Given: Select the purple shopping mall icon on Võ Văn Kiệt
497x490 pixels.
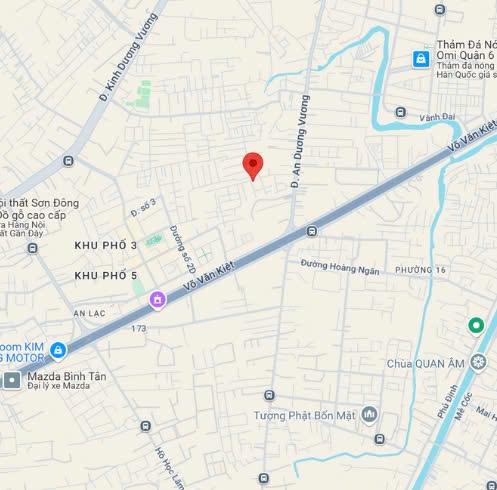Looking at the screenshot, I should 158,299.
